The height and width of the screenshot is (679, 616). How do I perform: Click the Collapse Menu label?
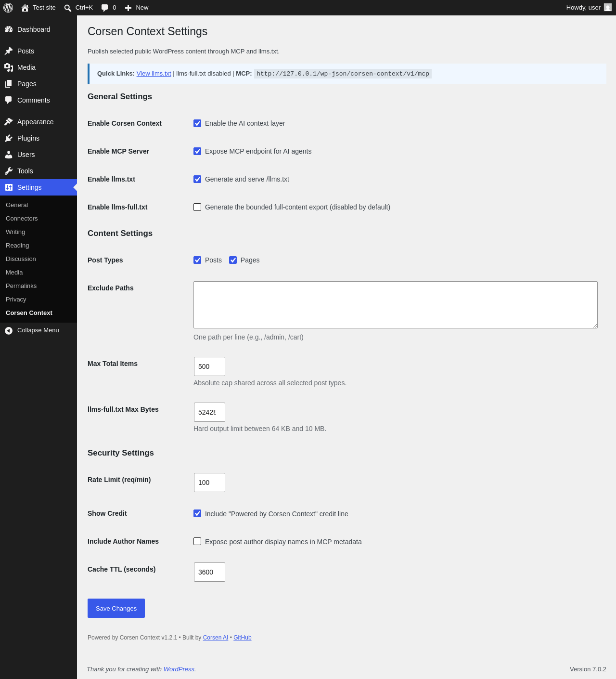(38, 330)
